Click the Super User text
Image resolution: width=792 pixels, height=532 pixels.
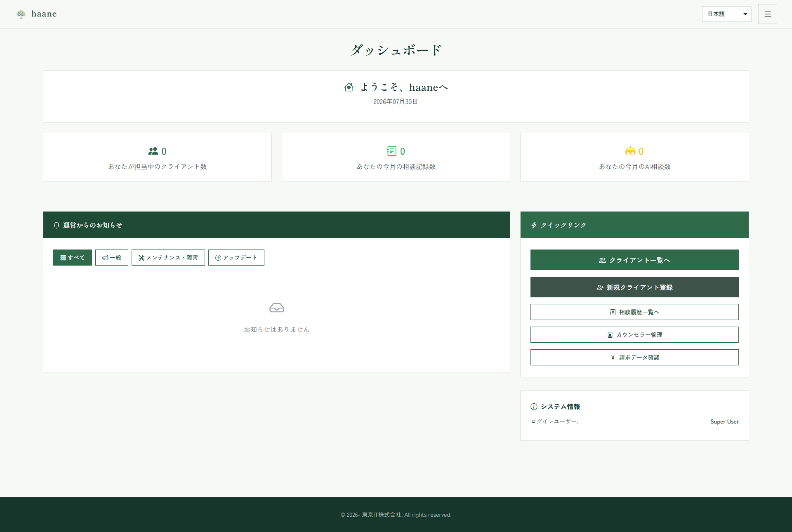(x=724, y=421)
